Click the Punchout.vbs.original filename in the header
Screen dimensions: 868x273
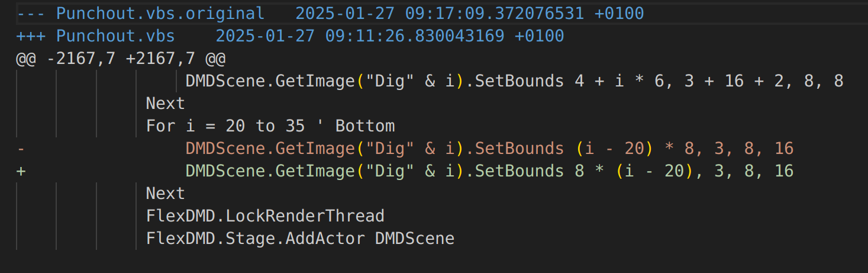(x=160, y=13)
